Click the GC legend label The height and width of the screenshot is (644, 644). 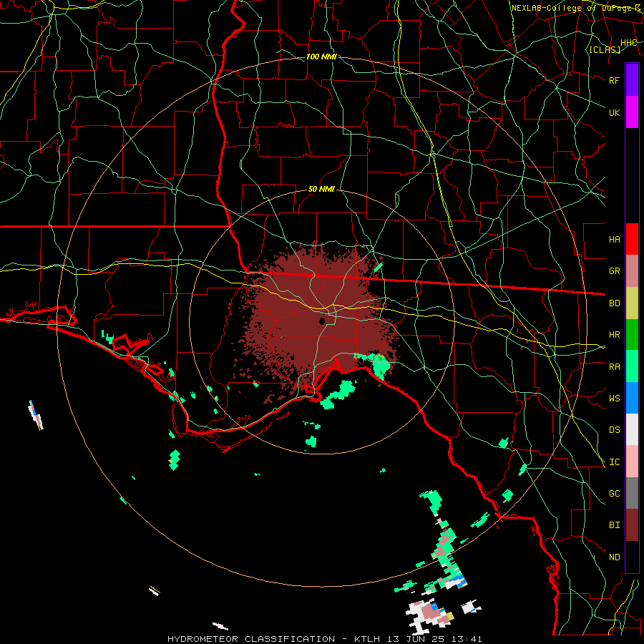pos(615,494)
